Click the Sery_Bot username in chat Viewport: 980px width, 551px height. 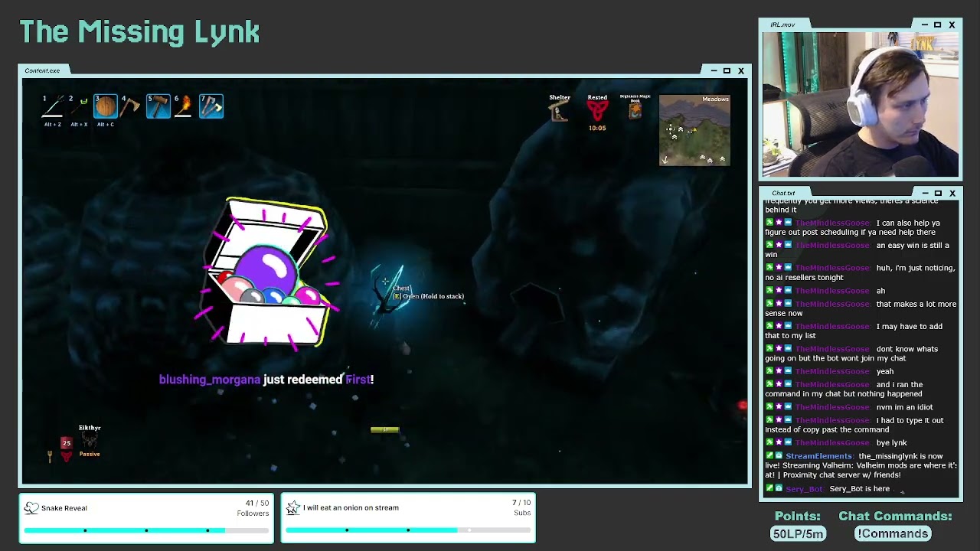coord(804,488)
